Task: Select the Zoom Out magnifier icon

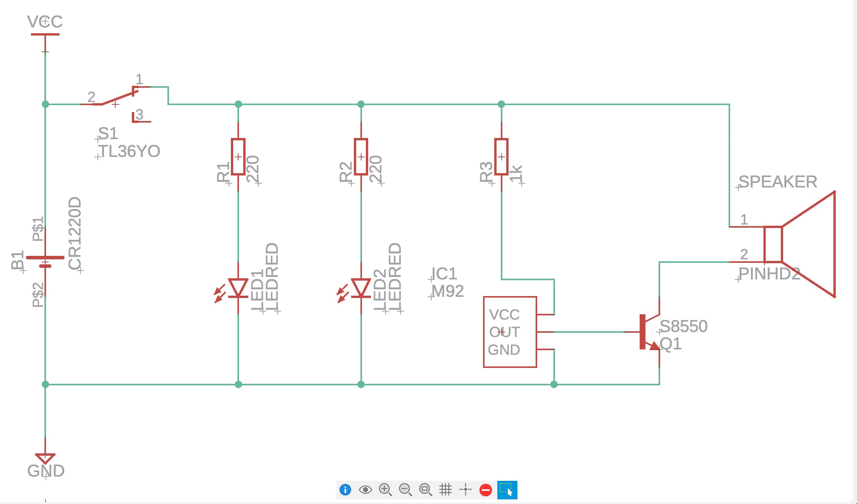Action: [406, 489]
